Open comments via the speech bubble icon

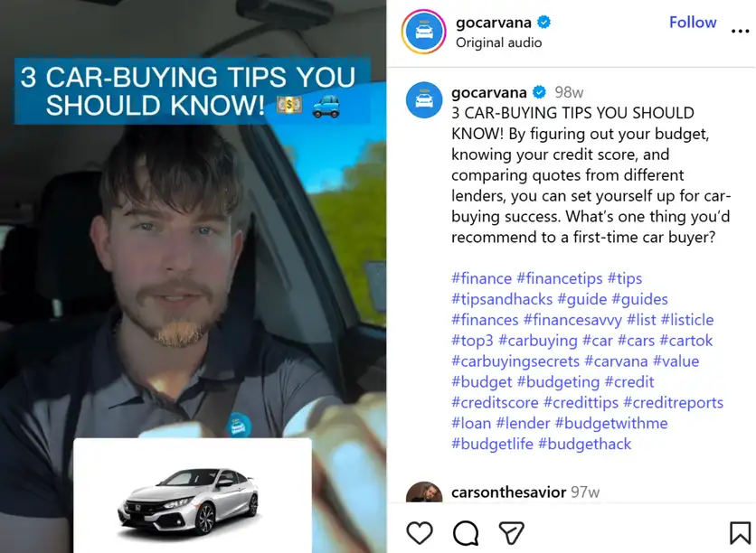pos(466,533)
